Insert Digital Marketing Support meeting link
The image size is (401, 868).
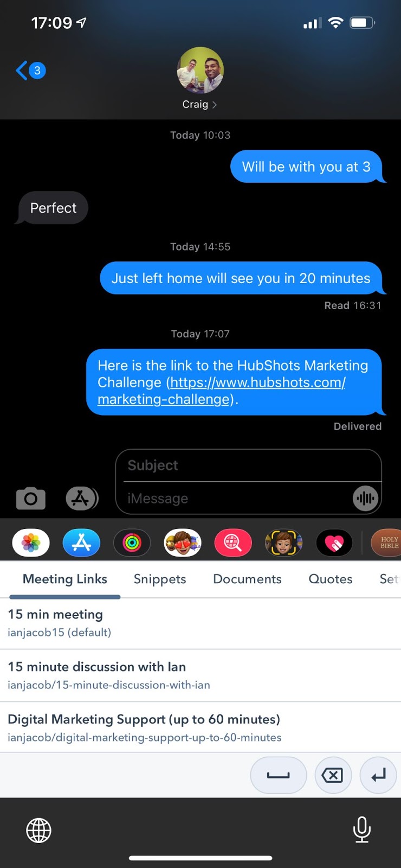200,727
